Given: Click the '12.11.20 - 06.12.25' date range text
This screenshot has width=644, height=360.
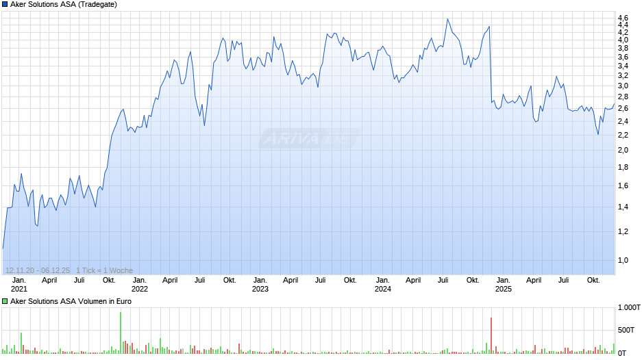Looking at the screenshot, I should [x=38, y=270].
